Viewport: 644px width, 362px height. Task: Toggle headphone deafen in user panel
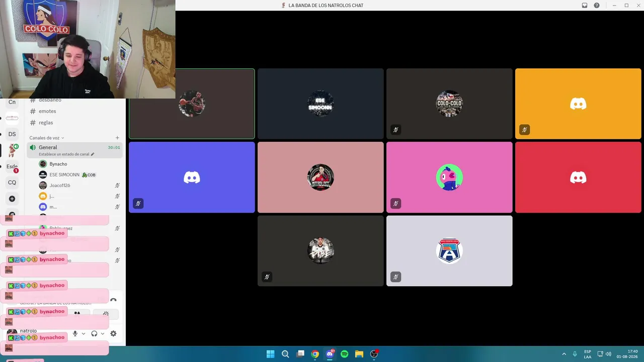pos(94,333)
